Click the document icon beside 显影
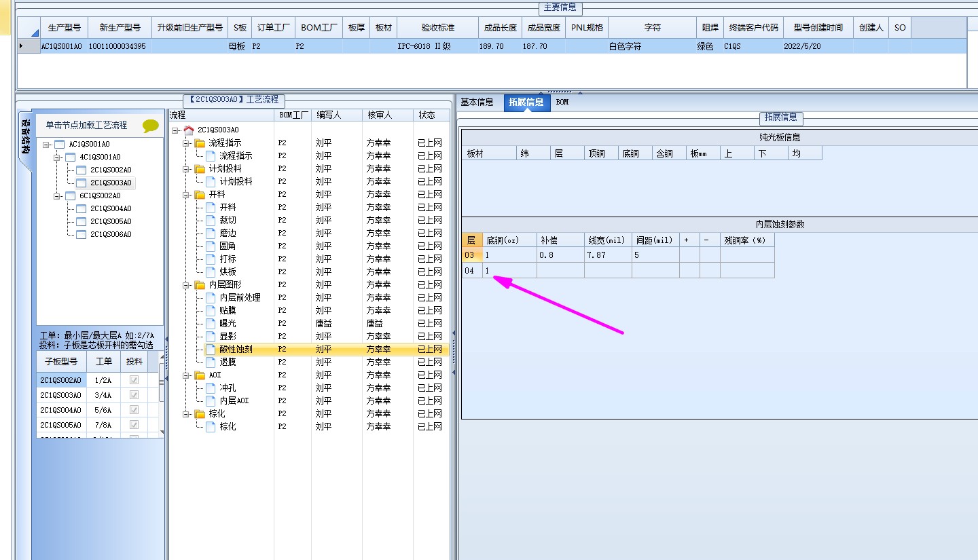The height and width of the screenshot is (560, 978). (x=211, y=336)
